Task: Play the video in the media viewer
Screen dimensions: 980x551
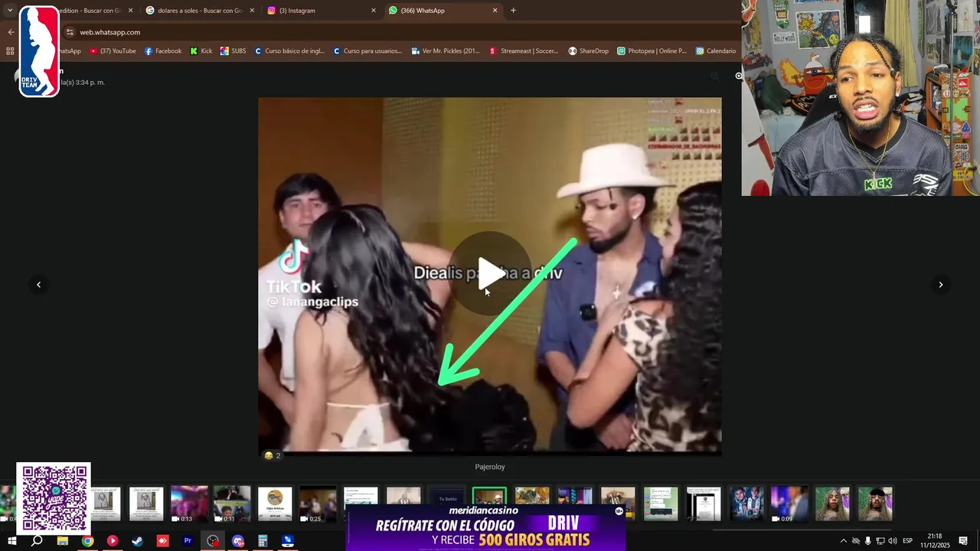Action: 489,273
